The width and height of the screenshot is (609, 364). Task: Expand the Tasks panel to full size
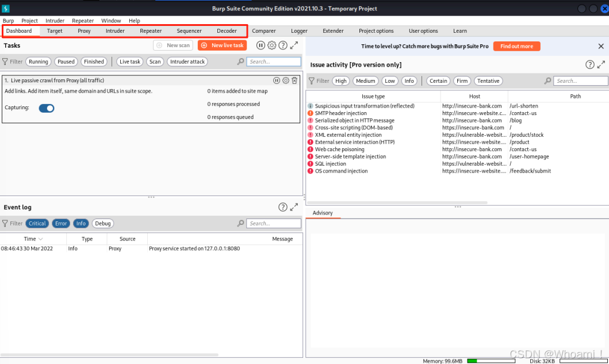(x=294, y=45)
